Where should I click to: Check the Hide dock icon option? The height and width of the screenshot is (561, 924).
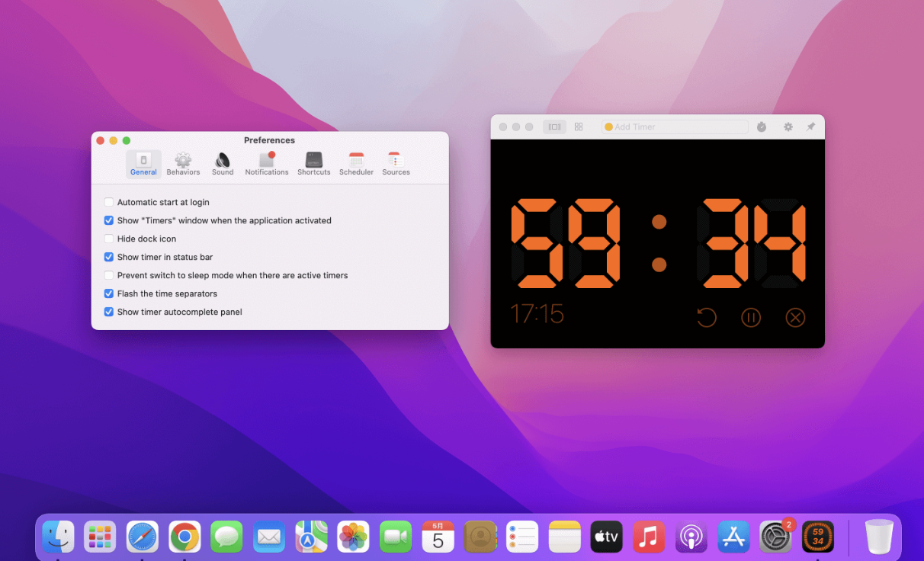pyautogui.click(x=109, y=239)
